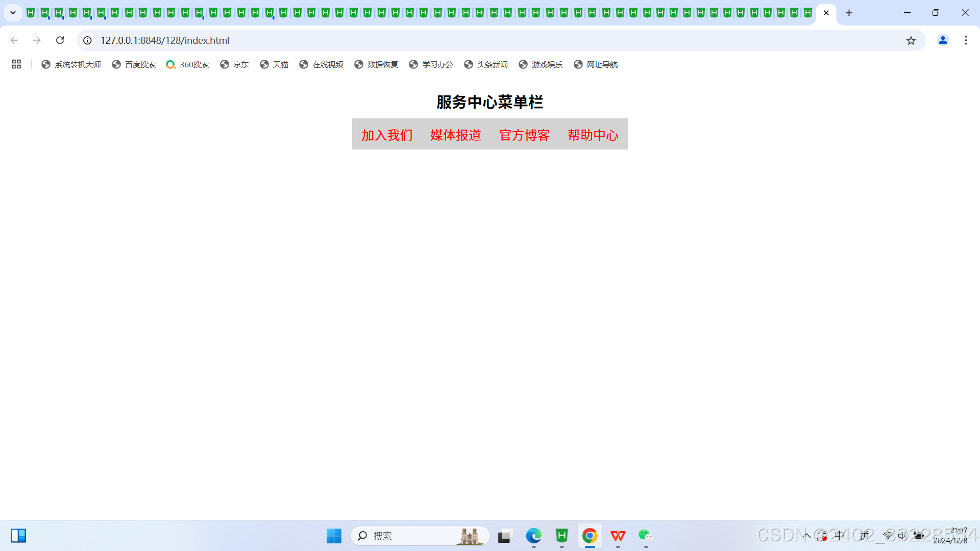Open the Chrome three-dot menu

tap(966, 40)
